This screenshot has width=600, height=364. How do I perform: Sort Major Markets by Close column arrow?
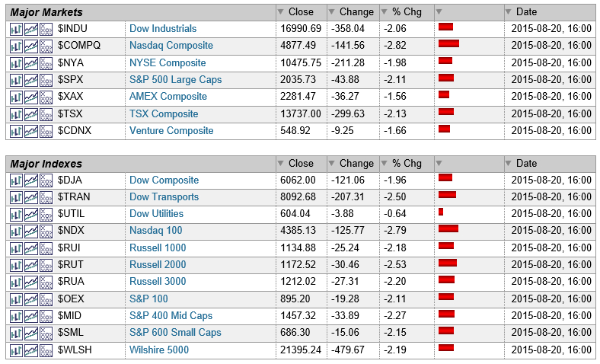click(280, 12)
